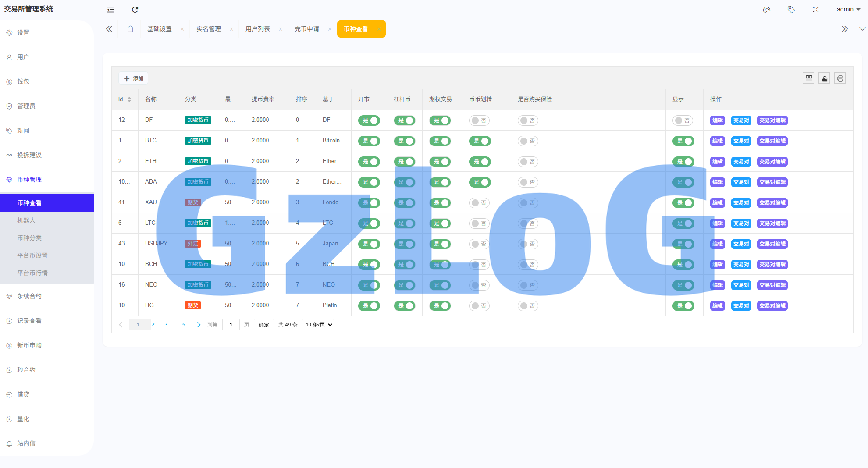Image resolution: width=868 pixels, height=468 pixels.
Task: Turn off the 显示 toggle for XAU
Action: pos(684,203)
